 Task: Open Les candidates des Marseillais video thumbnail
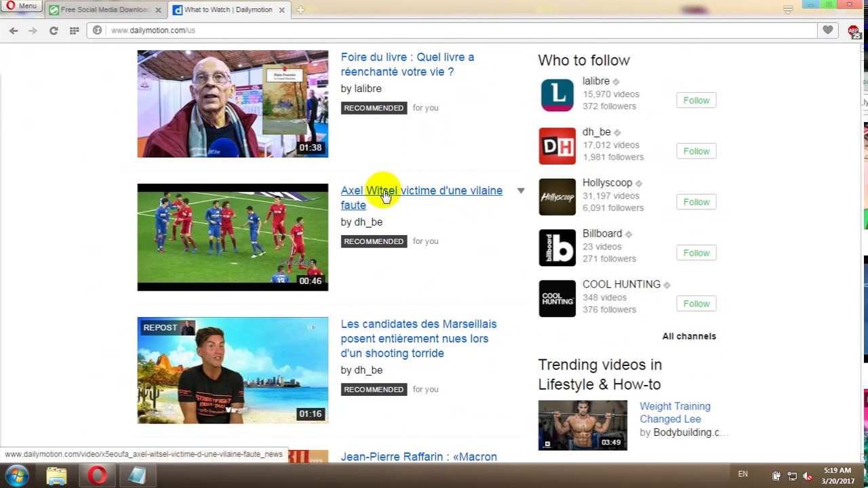(x=233, y=370)
